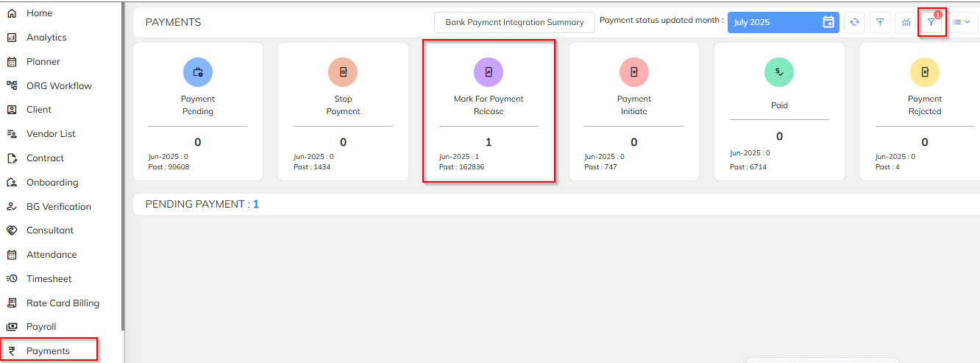Click the Home sidebar icon

[12, 13]
